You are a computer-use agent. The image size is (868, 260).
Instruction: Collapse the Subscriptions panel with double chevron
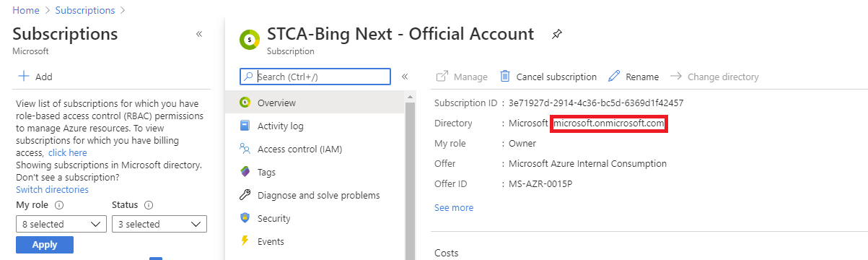199,34
